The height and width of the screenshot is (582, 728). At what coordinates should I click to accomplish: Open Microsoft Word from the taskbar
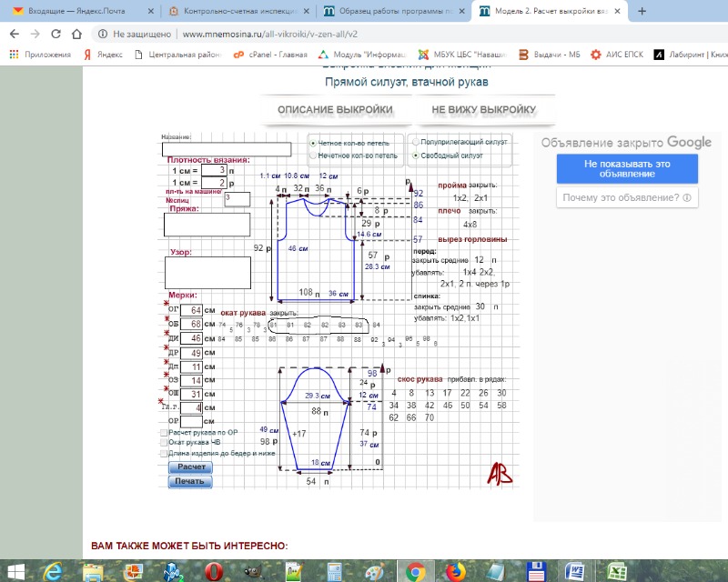pyautogui.click(x=574, y=571)
